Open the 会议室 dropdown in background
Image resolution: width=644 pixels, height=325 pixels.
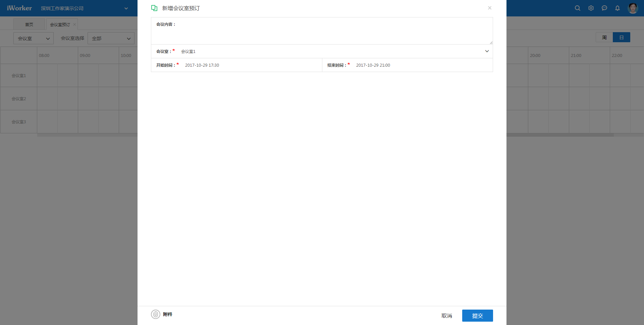pyautogui.click(x=34, y=38)
